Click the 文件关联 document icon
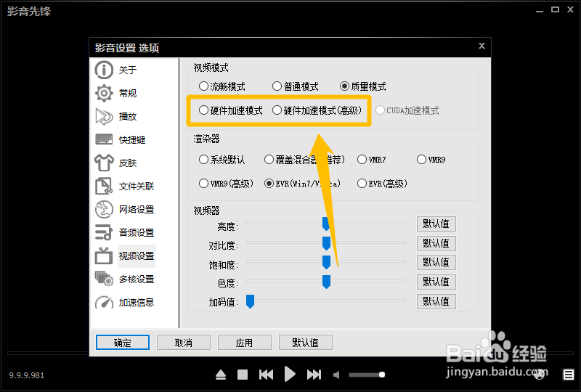This screenshot has width=581, height=392. 104,186
